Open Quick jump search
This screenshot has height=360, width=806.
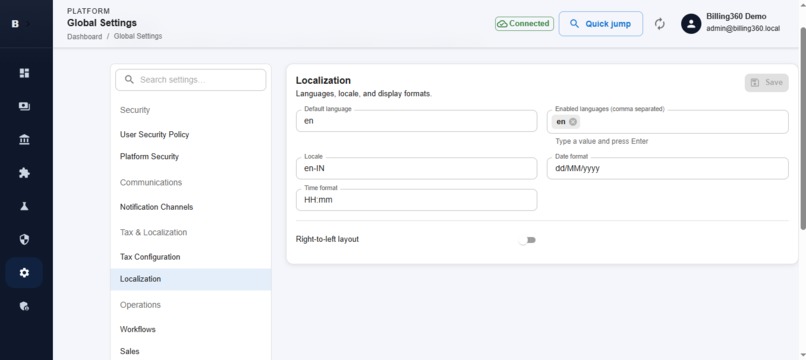point(600,24)
